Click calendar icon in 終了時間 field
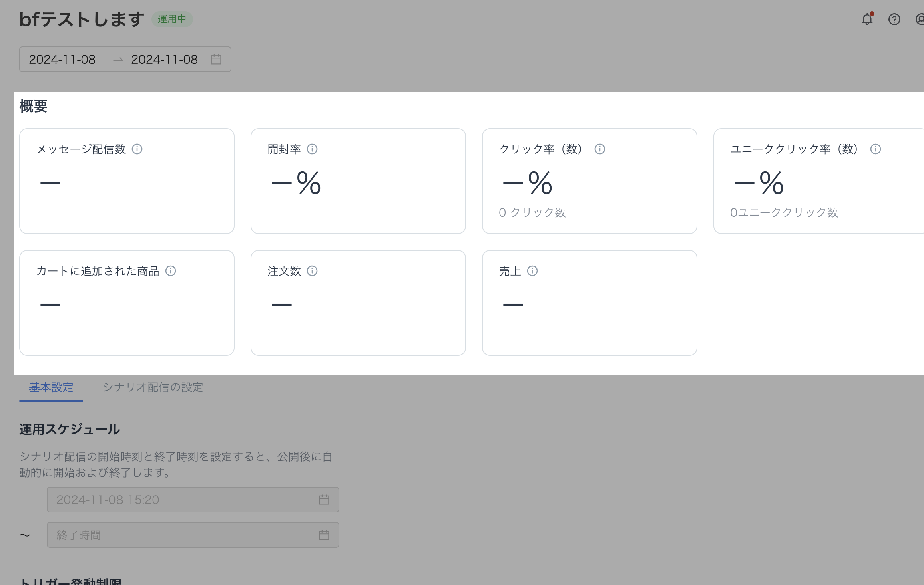Viewport: 924px width, 585px height. [x=324, y=535]
